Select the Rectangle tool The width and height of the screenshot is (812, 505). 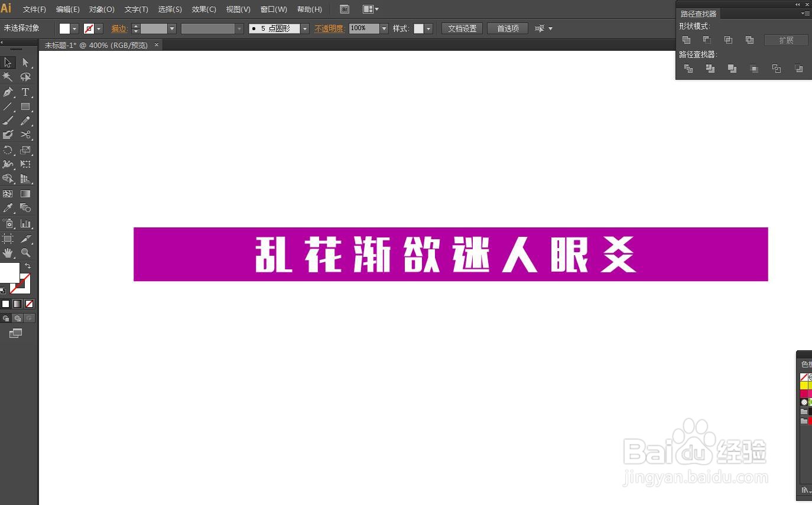25,107
